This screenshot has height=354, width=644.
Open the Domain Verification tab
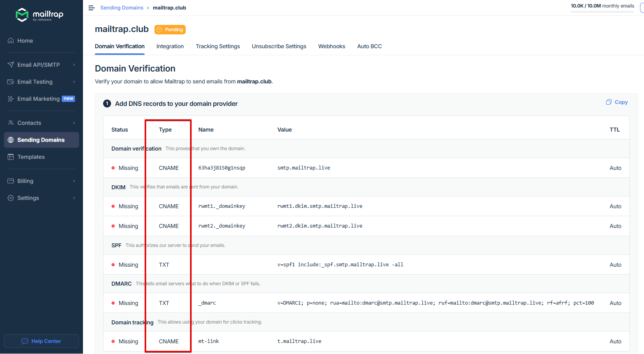(x=120, y=46)
